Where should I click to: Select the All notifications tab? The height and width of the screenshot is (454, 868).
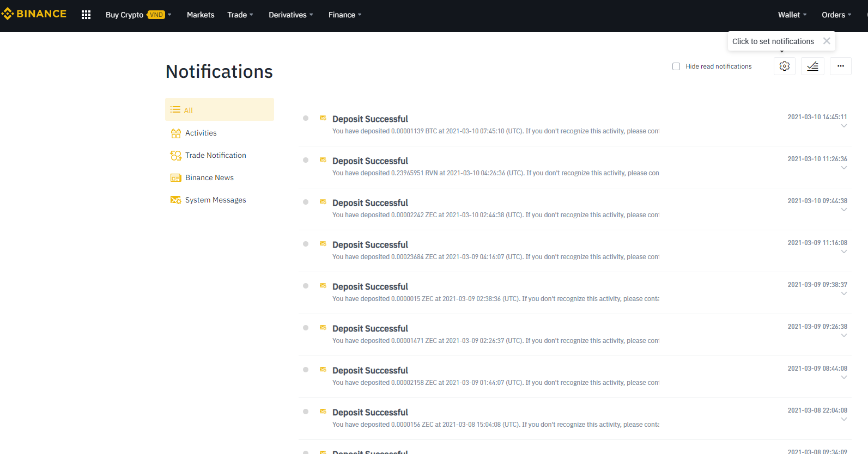tap(219, 110)
